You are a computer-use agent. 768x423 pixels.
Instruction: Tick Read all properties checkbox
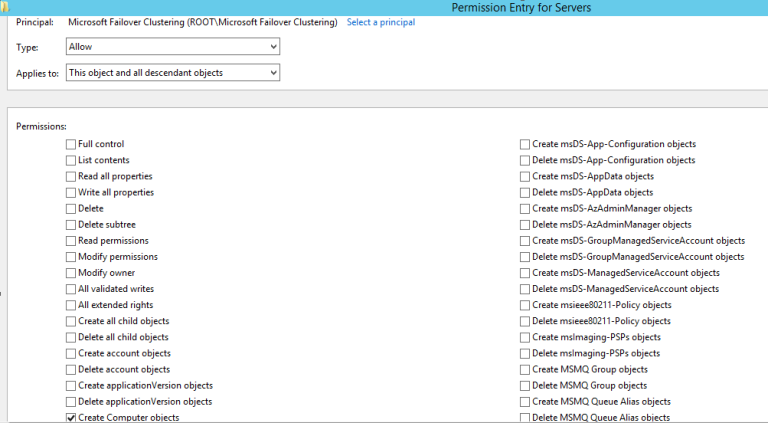tap(71, 176)
